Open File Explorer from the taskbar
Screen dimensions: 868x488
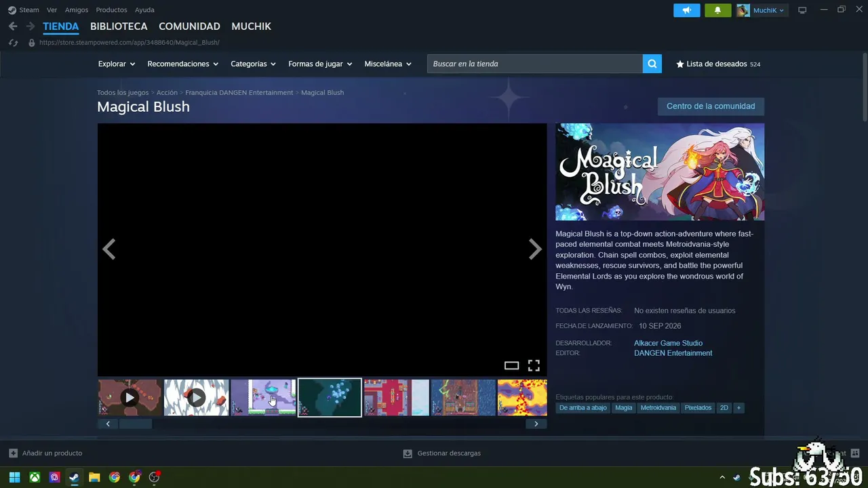pos(94,477)
